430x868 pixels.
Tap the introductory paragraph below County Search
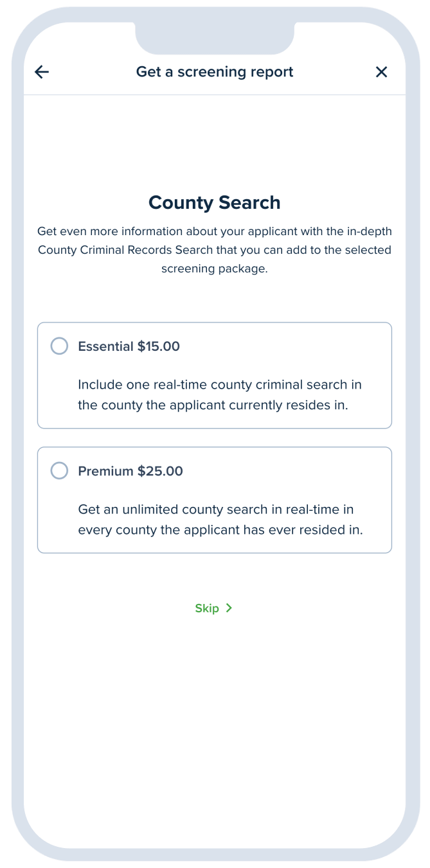(x=215, y=250)
